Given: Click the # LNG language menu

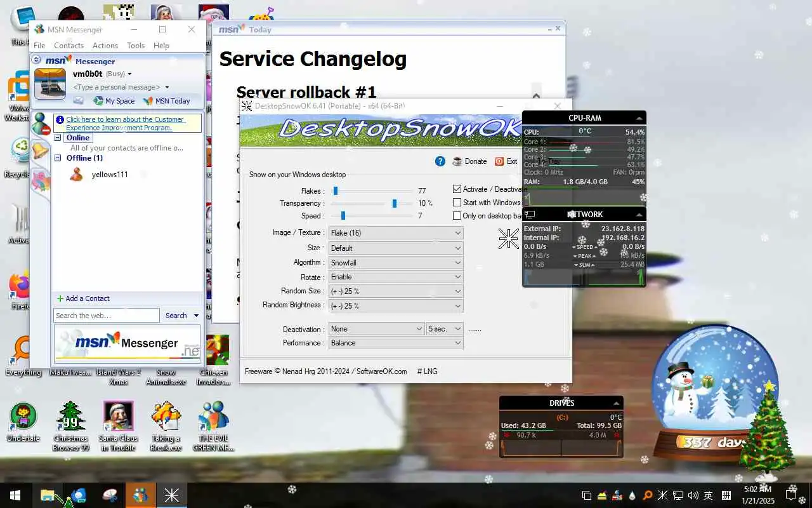Looking at the screenshot, I should tap(427, 371).
